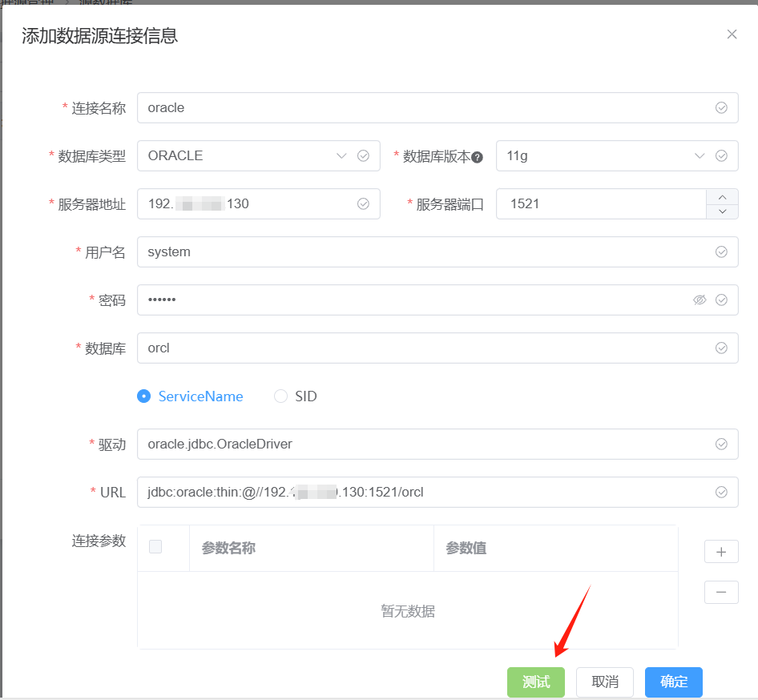Image resolution: width=758 pixels, height=700 pixels.
Task: Click validation check icon in 数据库 field
Action: coord(721,348)
